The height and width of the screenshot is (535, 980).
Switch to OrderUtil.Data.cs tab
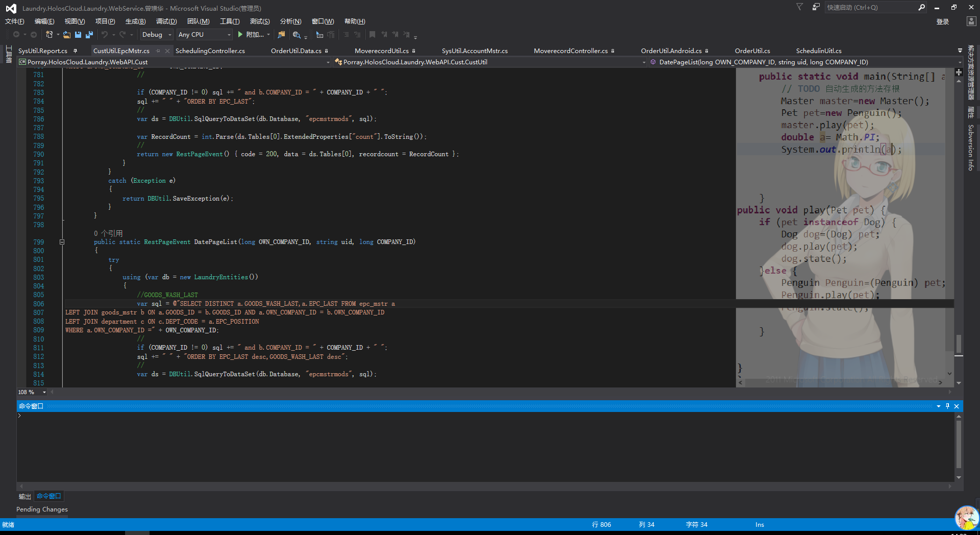coord(296,51)
